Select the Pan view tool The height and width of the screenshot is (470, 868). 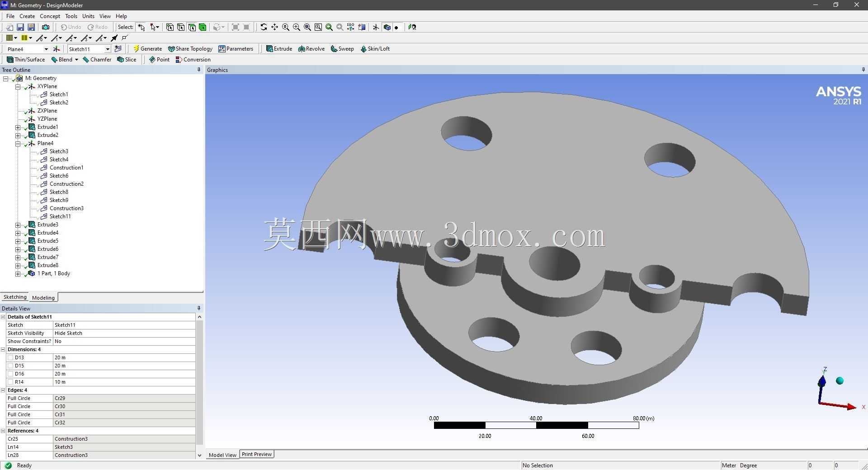tap(274, 27)
